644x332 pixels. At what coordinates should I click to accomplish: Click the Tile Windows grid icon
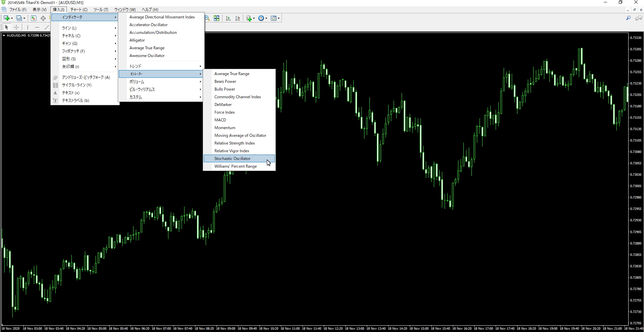pyautogui.click(x=216, y=18)
